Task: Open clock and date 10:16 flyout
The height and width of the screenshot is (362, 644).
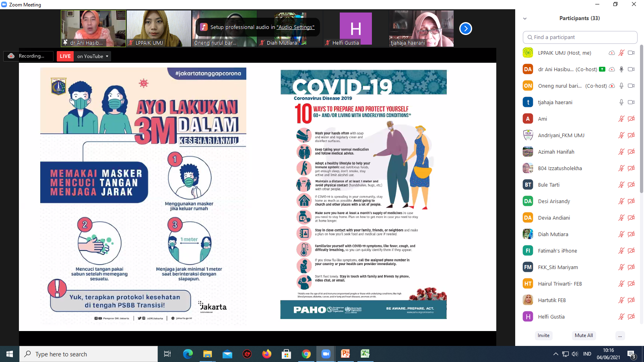Action: 609,354
